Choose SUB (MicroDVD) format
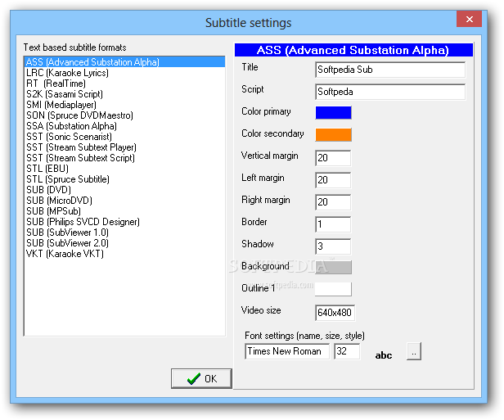The image size is (504, 420). coord(124,200)
